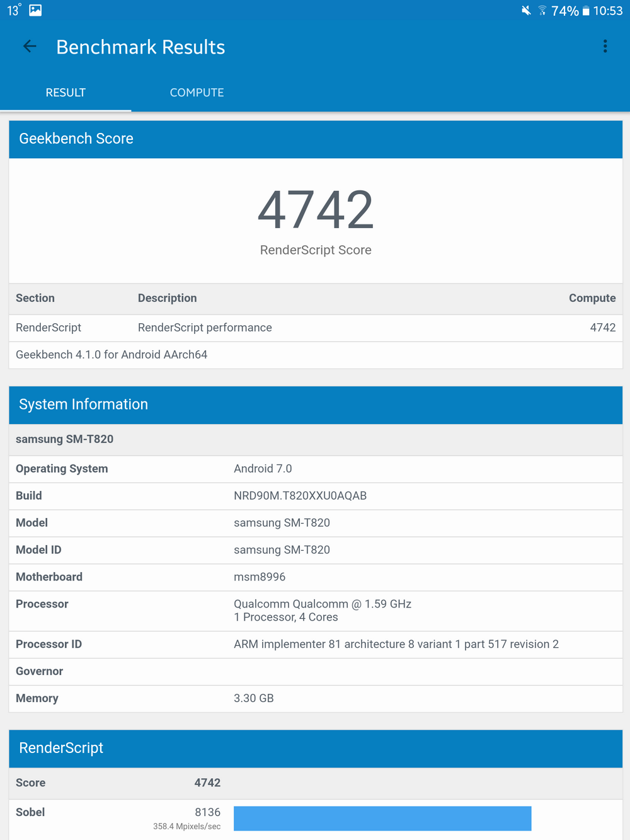Tap the Build label
Image resolution: width=630 pixels, height=840 pixels.
(29, 496)
